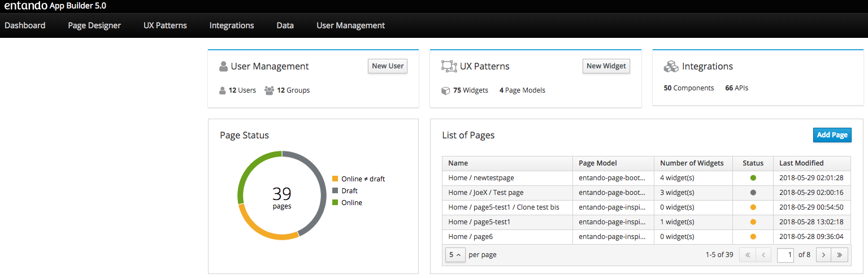This screenshot has height=278, width=868.
Task: Click the 2018-05-28 09:36:04 timestamp
Action: click(x=811, y=237)
